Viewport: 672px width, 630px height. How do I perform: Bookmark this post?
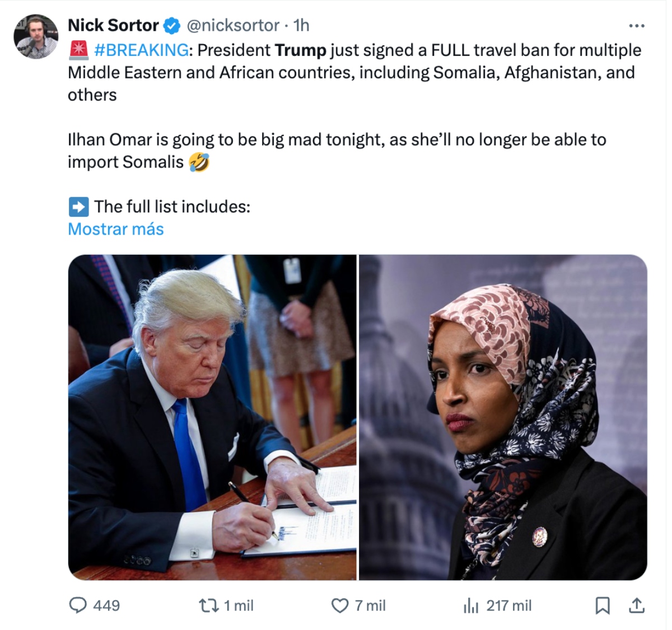coord(603,605)
